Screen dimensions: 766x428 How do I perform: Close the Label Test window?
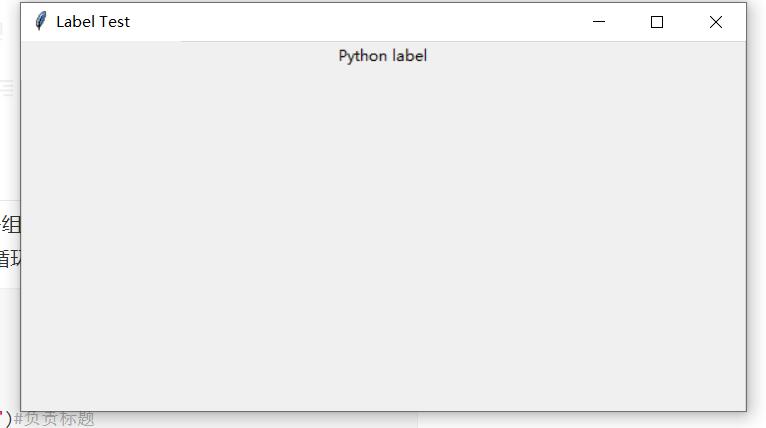coord(716,22)
